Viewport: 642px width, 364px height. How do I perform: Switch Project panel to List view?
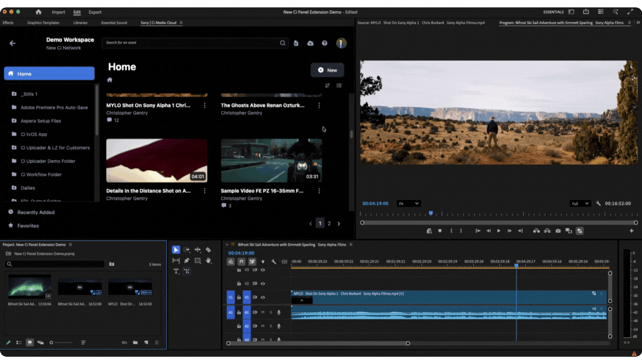pyautogui.click(x=19, y=342)
